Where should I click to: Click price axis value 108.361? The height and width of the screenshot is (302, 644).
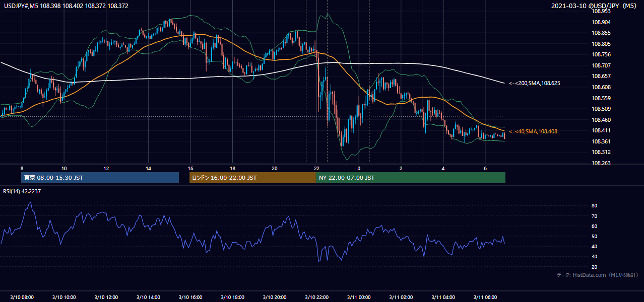(602, 141)
